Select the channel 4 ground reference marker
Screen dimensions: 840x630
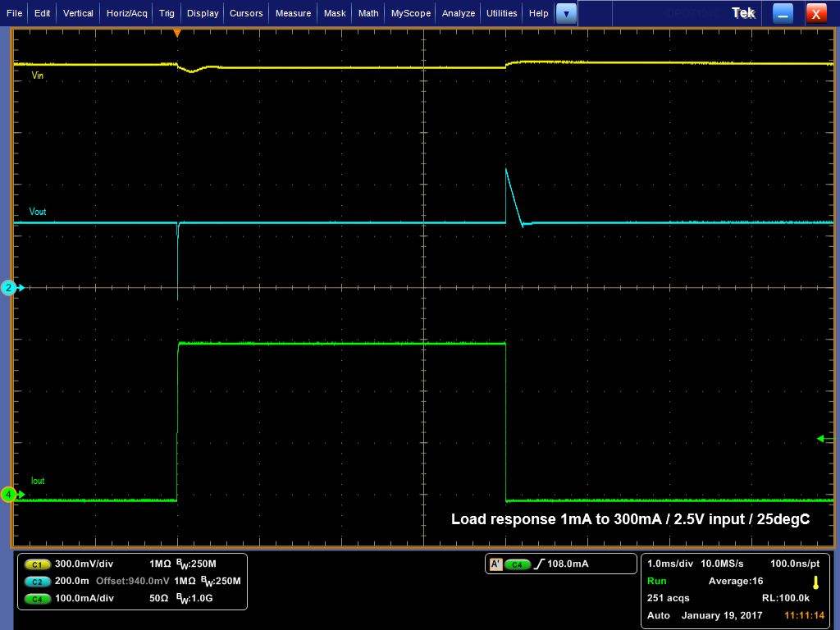pos(10,495)
